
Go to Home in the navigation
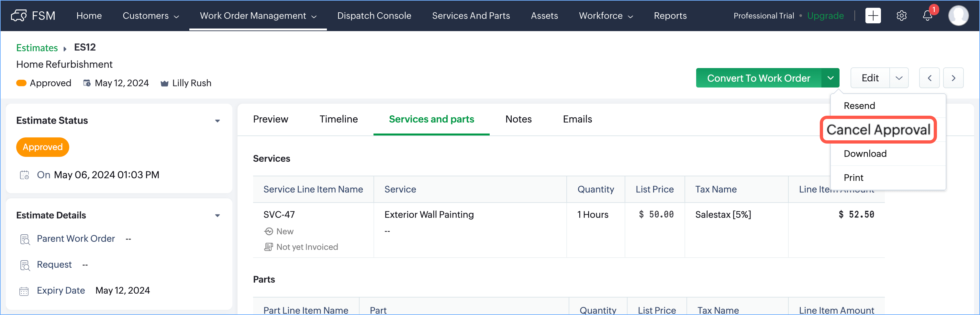click(89, 16)
